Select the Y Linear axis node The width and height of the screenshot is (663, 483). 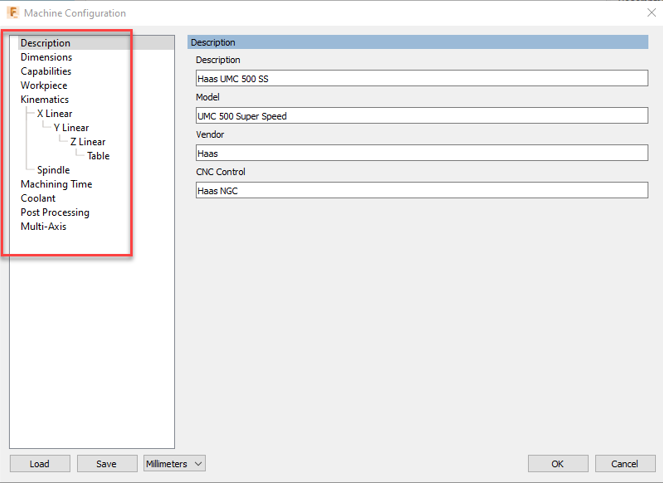tap(71, 128)
